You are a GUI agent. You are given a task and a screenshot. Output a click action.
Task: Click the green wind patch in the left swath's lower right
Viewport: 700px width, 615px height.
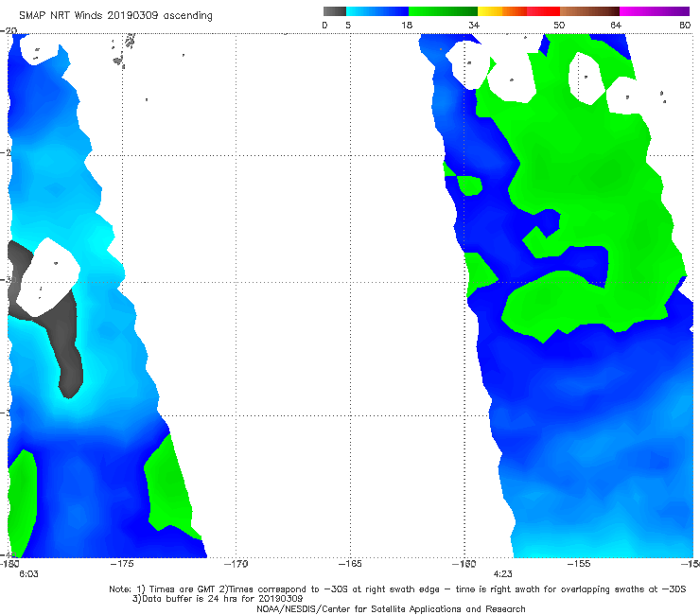click(x=169, y=487)
